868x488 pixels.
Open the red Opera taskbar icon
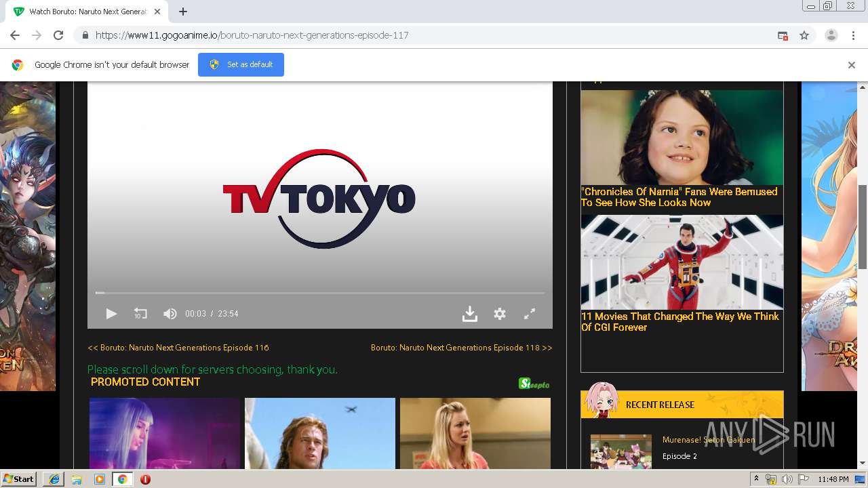[x=145, y=479]
